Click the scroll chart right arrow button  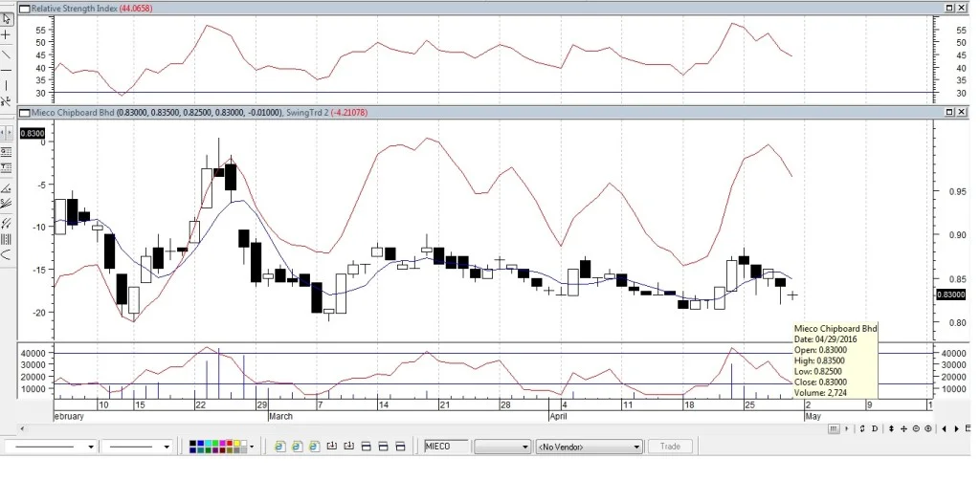click(956, 428)
